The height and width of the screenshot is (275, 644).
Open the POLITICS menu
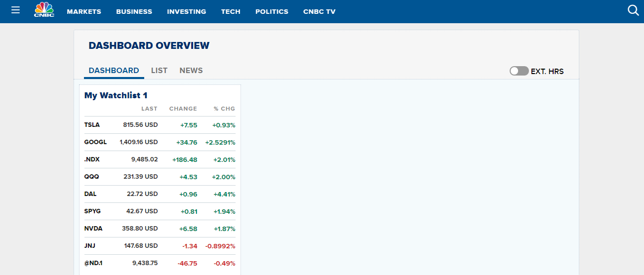pyautogui.click(x=272, y=11)
